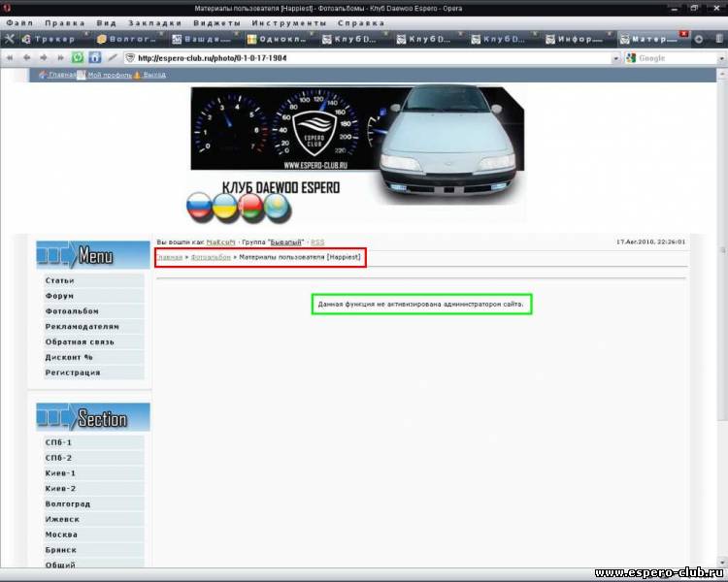
Task: Go forward with the forward arrow
Action: 44,58
